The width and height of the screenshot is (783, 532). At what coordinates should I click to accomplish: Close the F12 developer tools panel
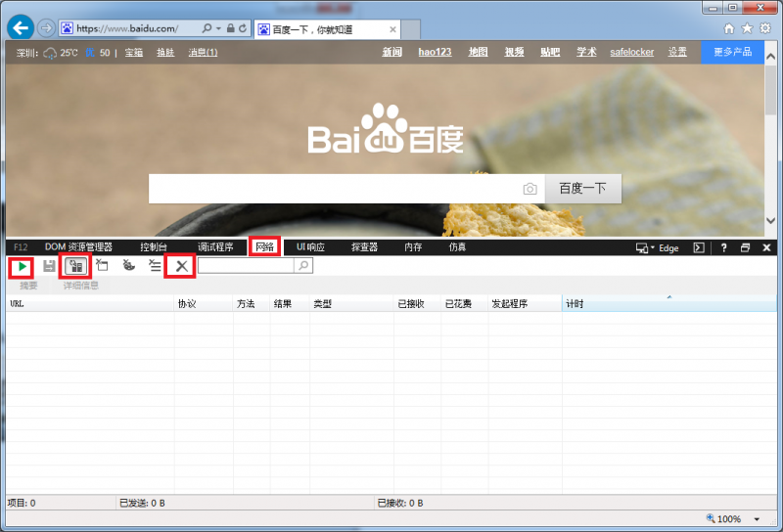[767, 247]
